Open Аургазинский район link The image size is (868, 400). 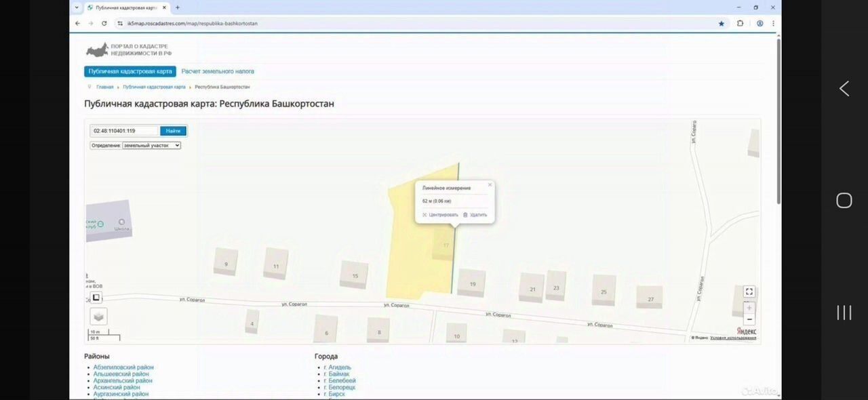click(121, 394)
